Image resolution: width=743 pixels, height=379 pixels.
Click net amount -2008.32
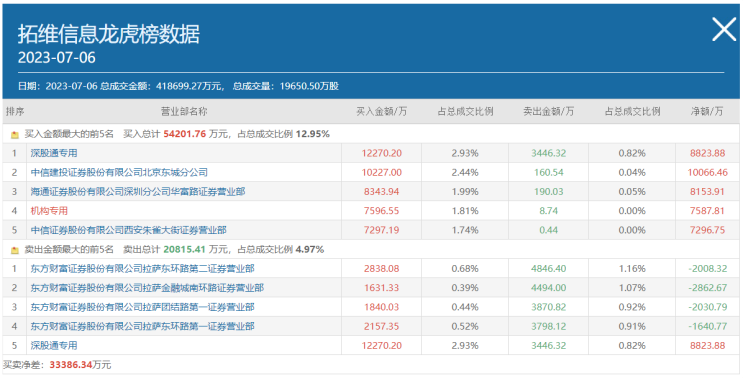707,269
